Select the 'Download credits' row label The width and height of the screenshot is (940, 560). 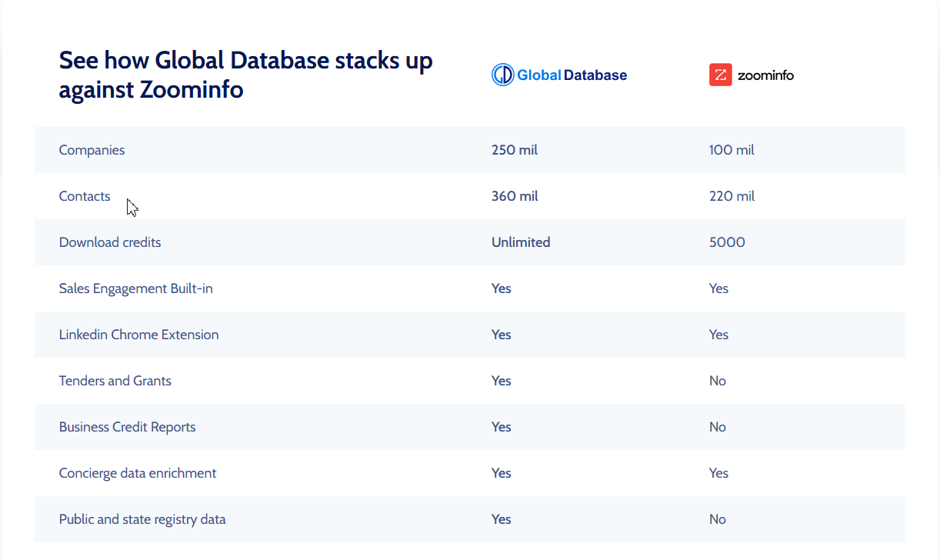click(110, 242)
